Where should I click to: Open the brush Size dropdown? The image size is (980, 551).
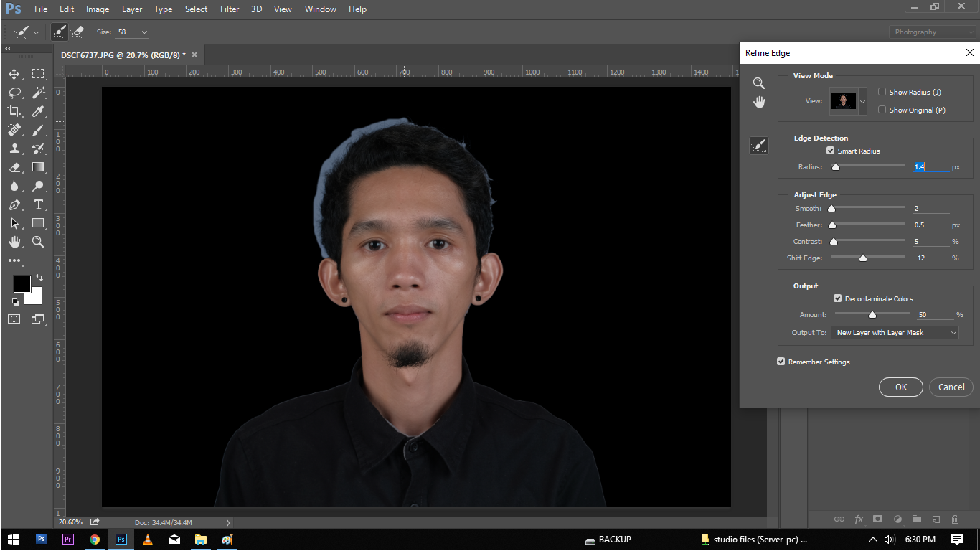[144, 32]
